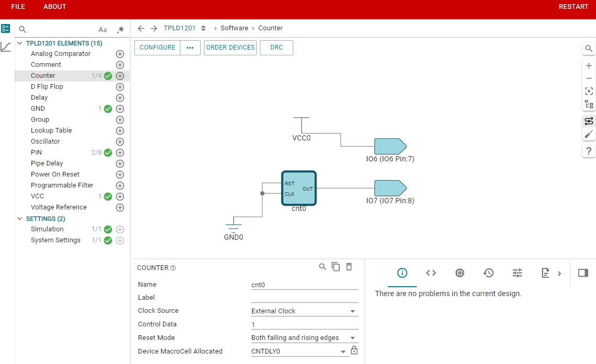Open the Reset Mode dropdown
Viewport: 596px width, 364px height.
pos(305,338)
